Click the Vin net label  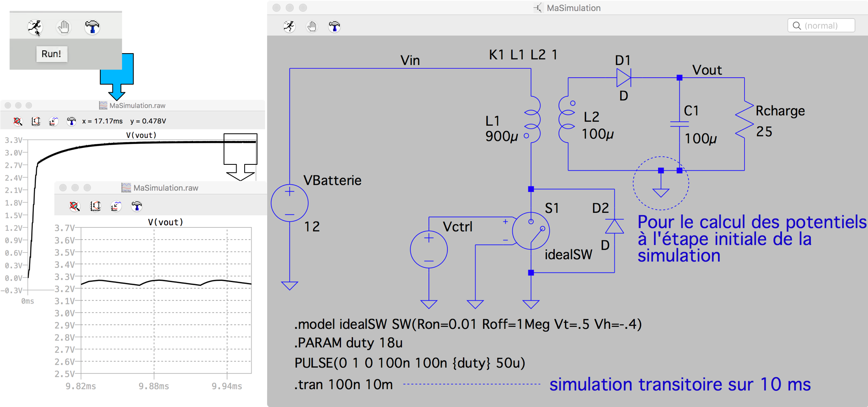tap(410, 60)
